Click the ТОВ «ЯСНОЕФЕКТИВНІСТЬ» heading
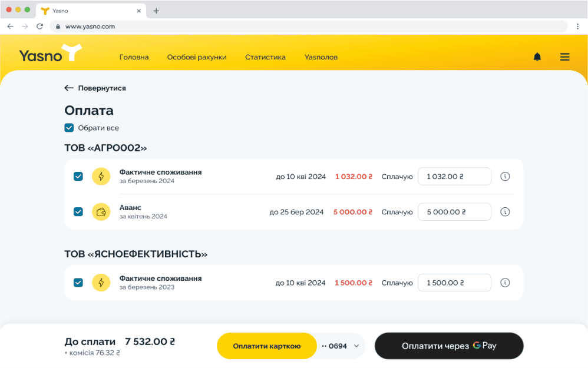This screenshot has width=588, height=368. pyautogui.click(x=136, y=254)
